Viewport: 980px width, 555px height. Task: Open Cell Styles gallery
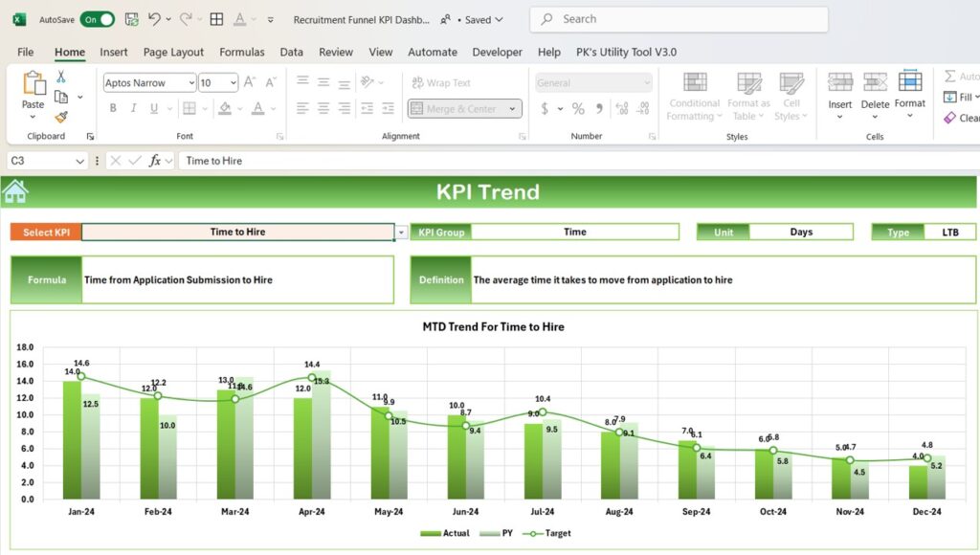[x=791, y=97]
